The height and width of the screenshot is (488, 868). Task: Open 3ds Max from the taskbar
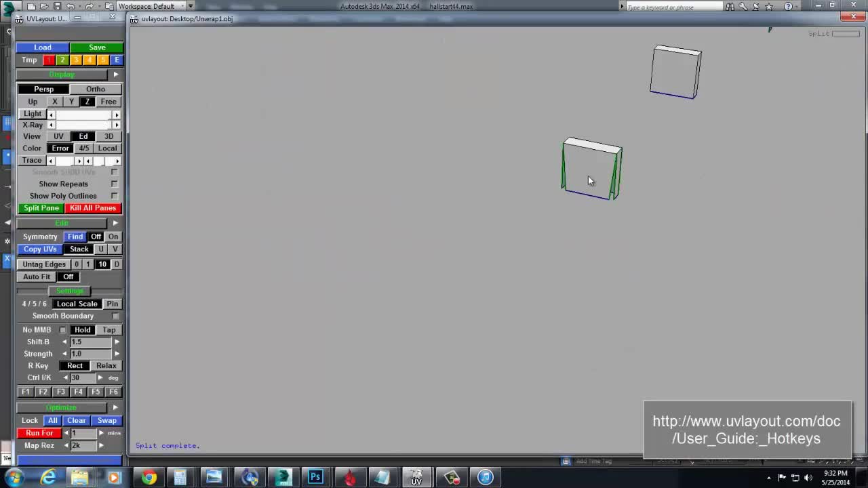click(282, 477)
